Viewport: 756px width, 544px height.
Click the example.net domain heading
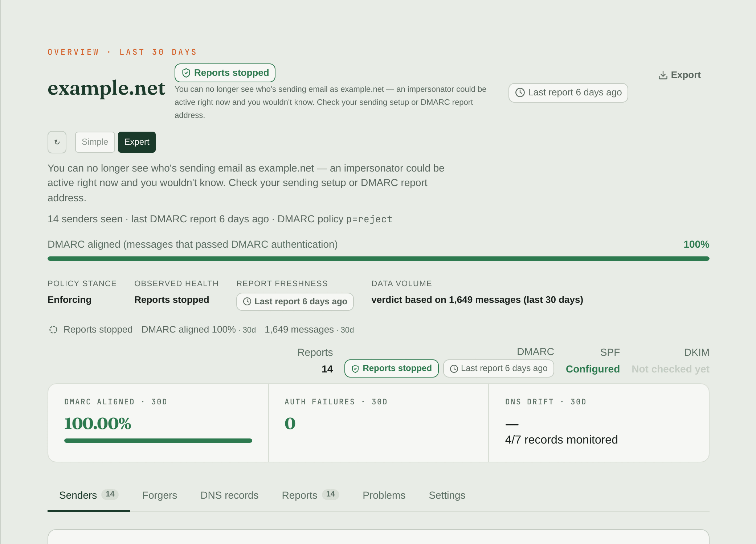106,88
